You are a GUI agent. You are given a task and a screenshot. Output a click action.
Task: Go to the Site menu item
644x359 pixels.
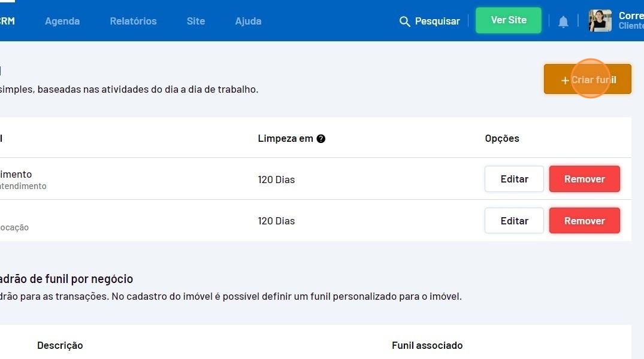click(196, 21)
